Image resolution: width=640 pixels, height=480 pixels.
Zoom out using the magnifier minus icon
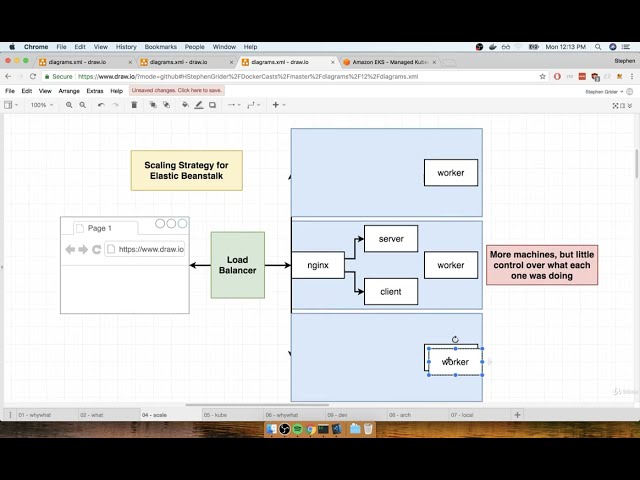[x=82, y=105]
